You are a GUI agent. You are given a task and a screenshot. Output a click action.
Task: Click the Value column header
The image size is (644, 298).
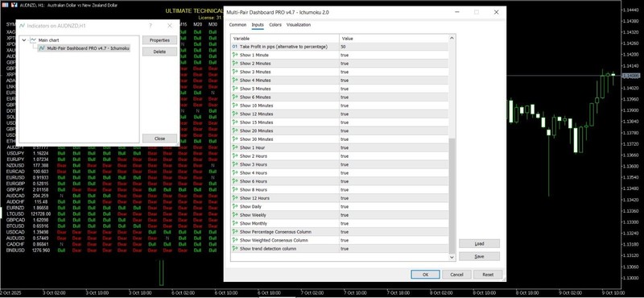click(394, 39)
